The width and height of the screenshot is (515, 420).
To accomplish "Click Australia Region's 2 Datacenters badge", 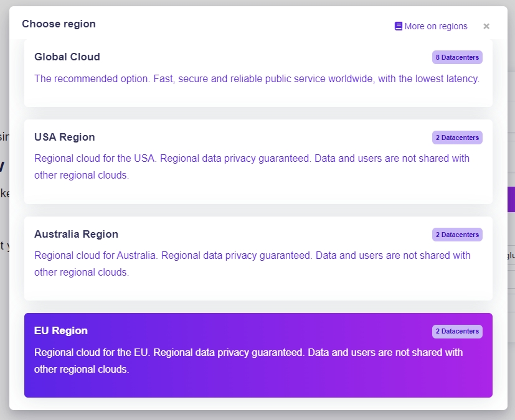I will (x=457, y=235).
